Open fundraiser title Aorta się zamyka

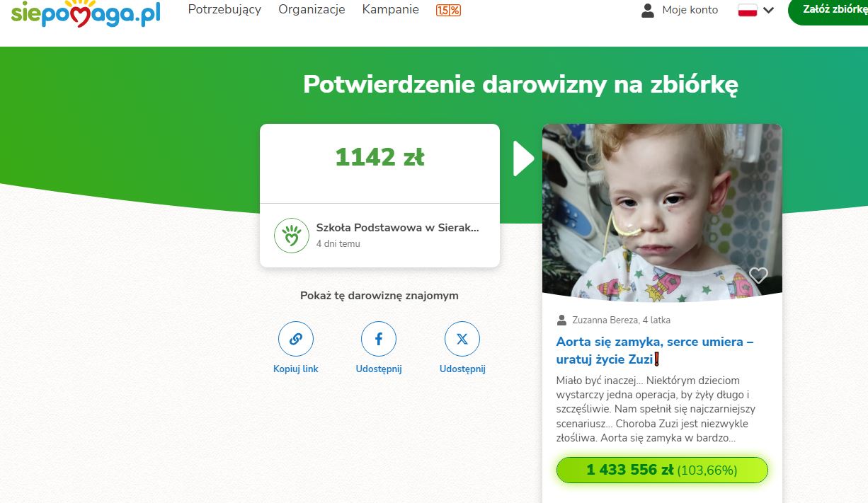[655, 350]
